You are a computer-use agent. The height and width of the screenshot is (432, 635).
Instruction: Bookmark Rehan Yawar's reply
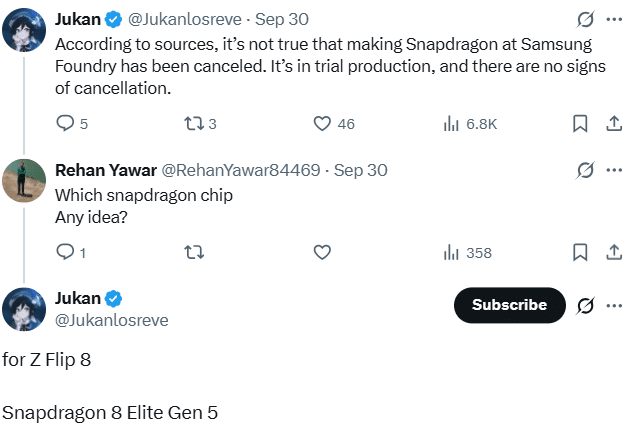tap(579, 253)
